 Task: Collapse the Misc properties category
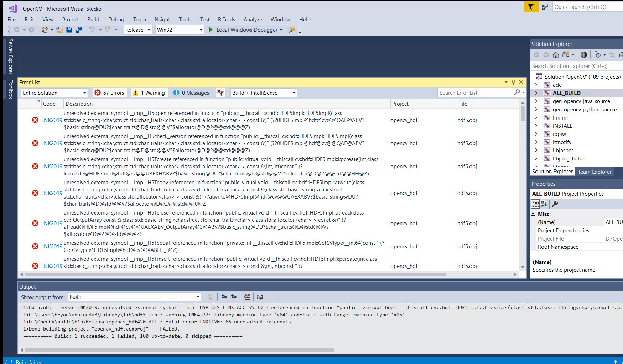pos(533,214)
